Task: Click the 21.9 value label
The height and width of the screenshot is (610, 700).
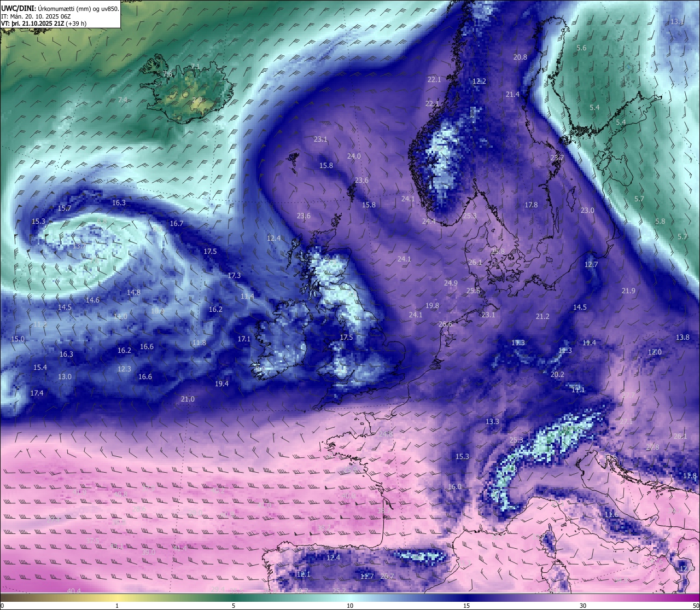Action: pos(628,291)
